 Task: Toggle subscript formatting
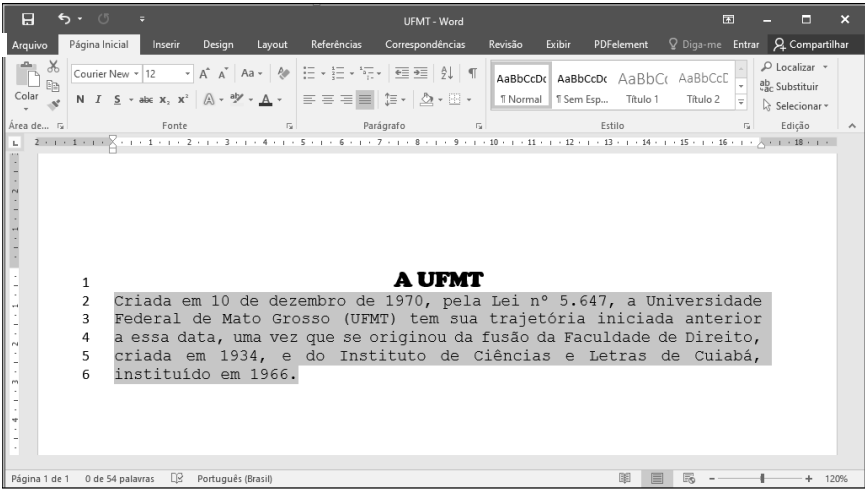click(165, 100)
